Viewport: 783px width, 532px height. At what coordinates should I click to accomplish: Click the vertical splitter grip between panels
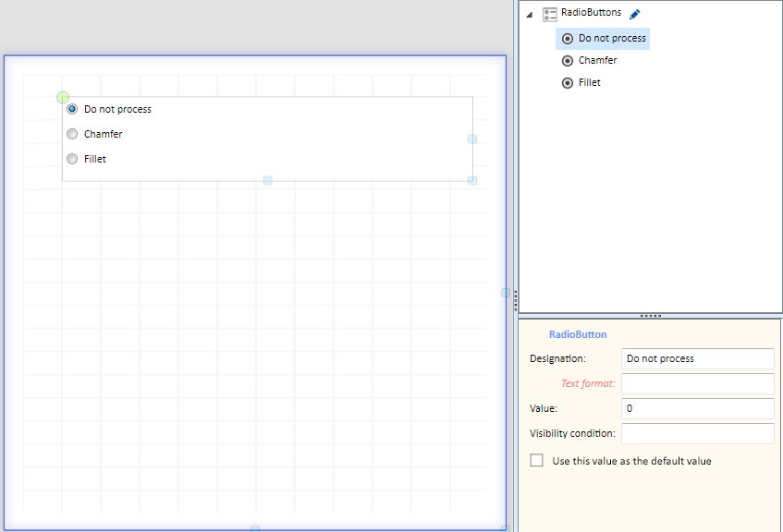coord(515,300)
